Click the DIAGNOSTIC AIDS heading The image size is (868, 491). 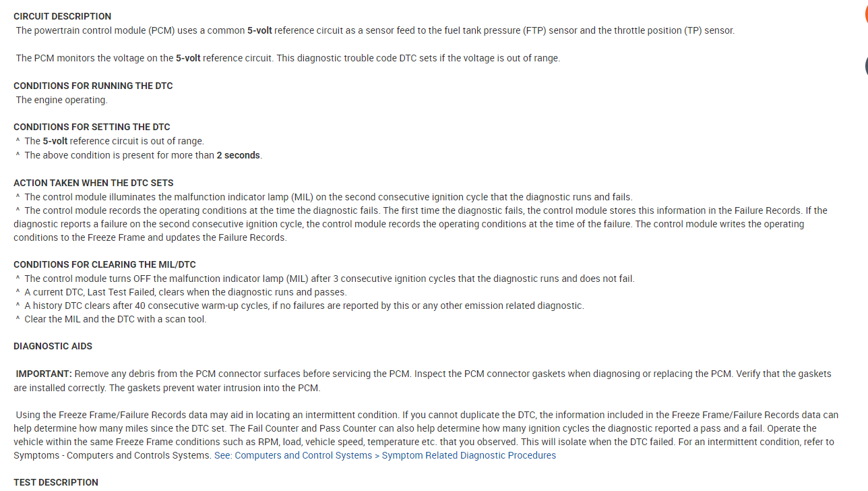(x=53, y=346)
